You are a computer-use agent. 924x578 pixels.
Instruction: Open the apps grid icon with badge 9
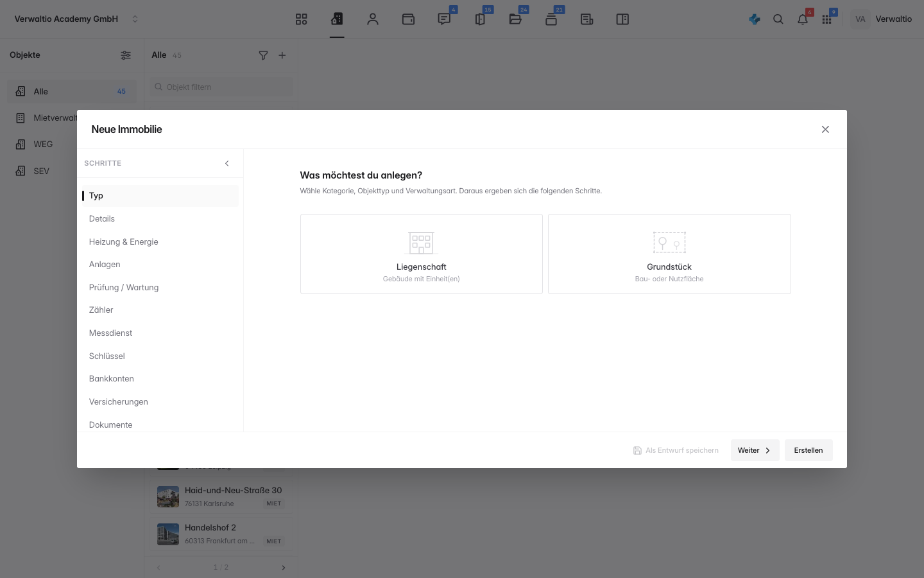click(826, 19)
